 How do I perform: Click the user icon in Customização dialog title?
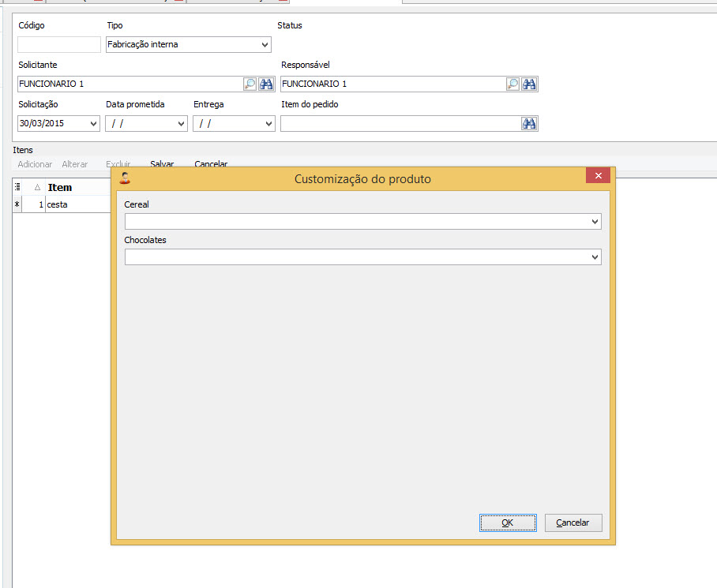coord(125,178)
